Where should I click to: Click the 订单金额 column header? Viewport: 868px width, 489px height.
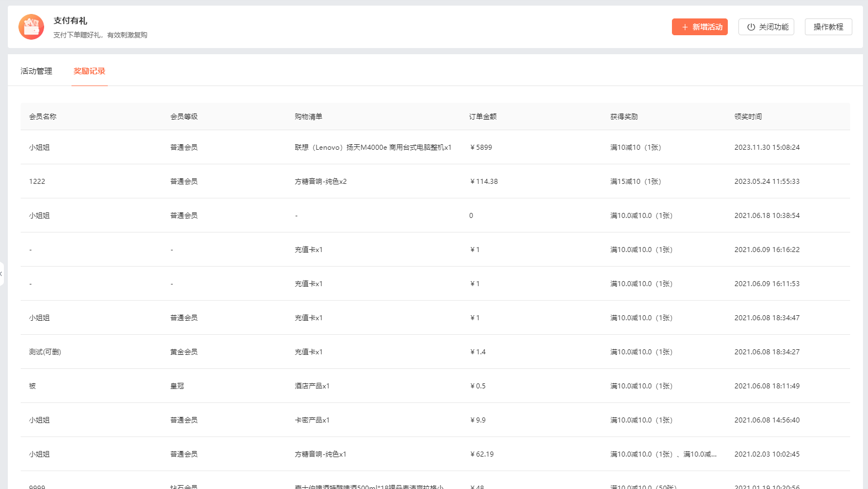coord(483,117)
